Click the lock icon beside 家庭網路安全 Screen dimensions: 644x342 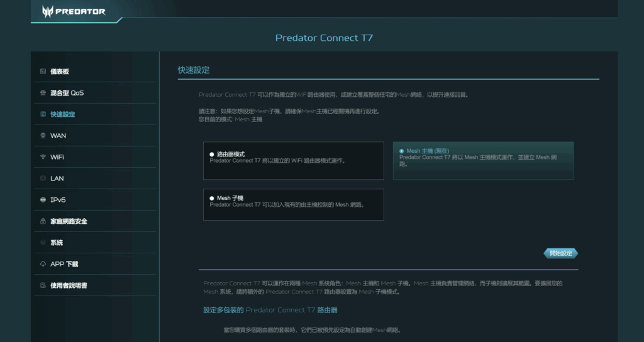(x=43, y=221)
